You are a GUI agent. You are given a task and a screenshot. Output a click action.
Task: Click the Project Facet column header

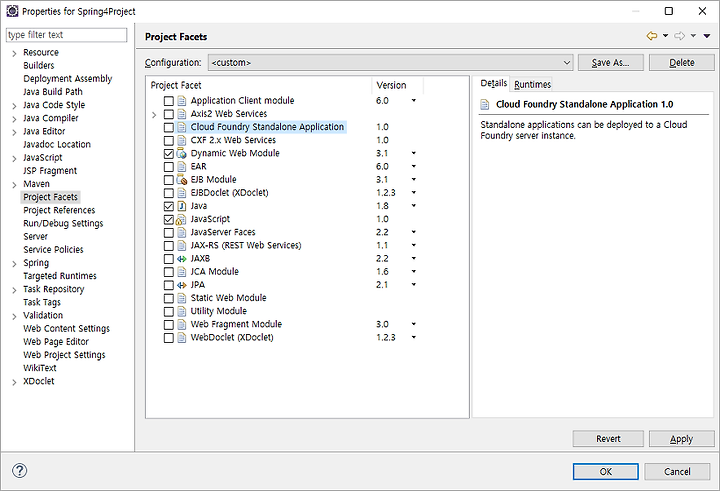(x=259, y=85)
